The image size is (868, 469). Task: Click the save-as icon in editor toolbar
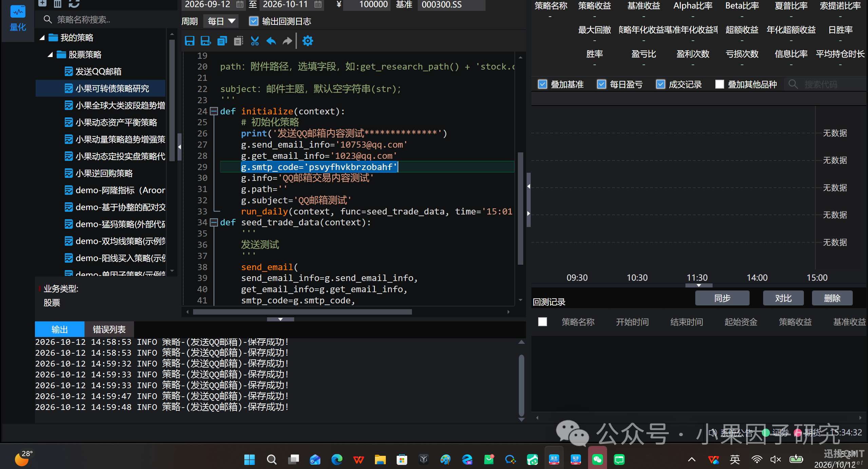[x=206, y=41]
